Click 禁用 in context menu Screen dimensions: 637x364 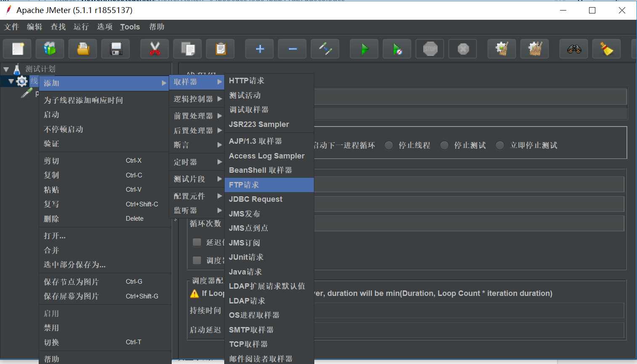105,328
